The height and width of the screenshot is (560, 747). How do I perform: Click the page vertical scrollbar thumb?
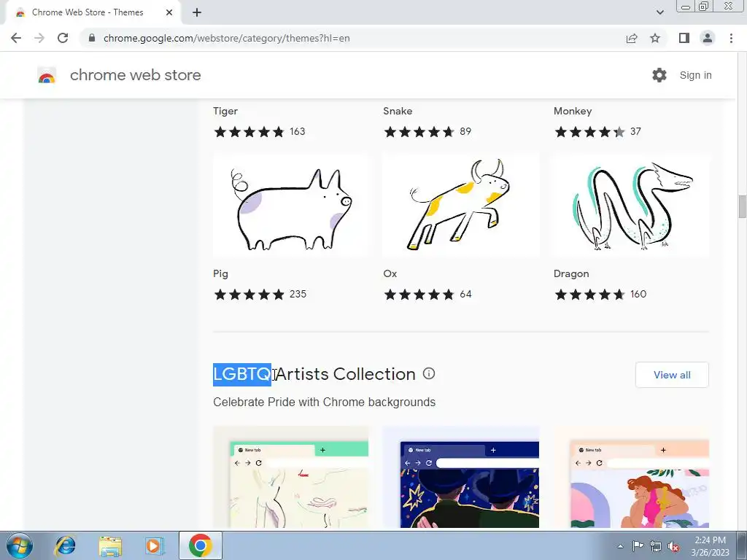pyautogui.click(x=742, y=206)
